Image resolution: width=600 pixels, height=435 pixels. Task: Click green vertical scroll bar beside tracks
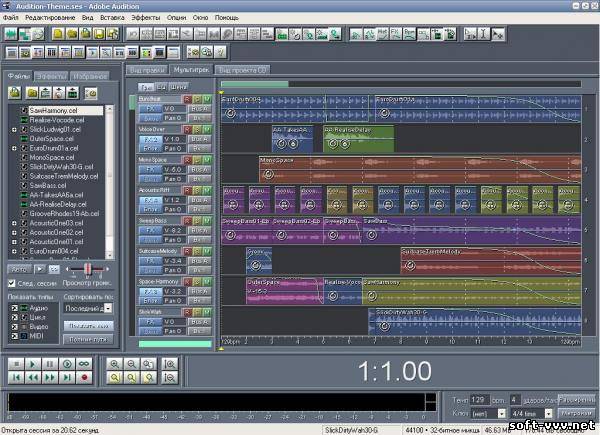[132, 103]
